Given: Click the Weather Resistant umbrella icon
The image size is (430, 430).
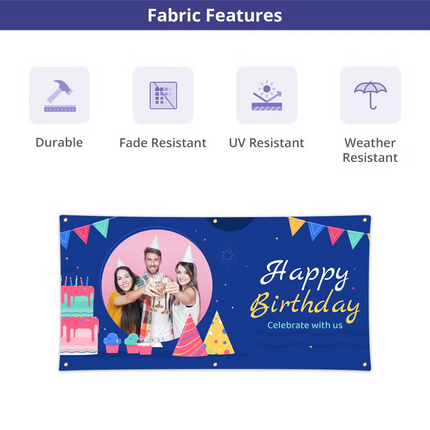Looking at the screenshot, I should pos(370,95).
